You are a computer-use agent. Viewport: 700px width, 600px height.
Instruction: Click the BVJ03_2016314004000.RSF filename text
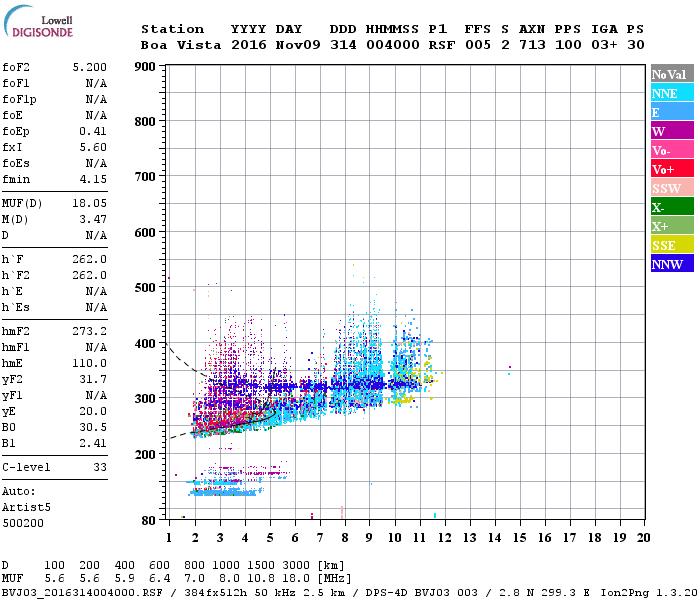click(x=82, y=593)
